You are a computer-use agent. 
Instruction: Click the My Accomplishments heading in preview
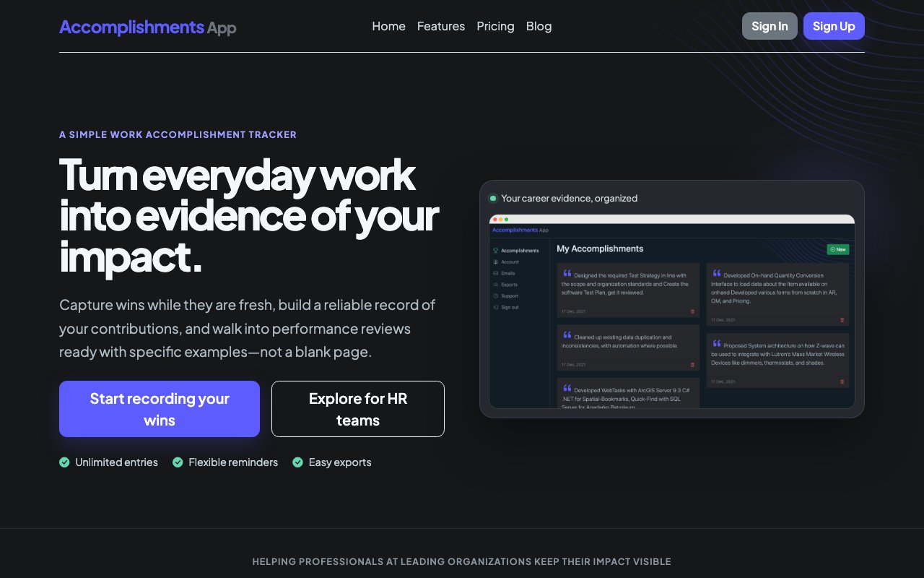(x=600, y=249)
